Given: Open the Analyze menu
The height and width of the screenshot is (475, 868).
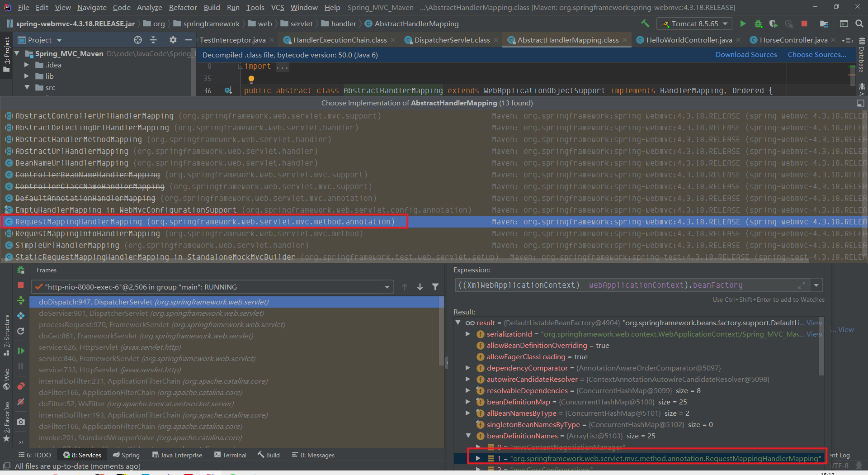Looking at the screenshot, I should (149, 7).
